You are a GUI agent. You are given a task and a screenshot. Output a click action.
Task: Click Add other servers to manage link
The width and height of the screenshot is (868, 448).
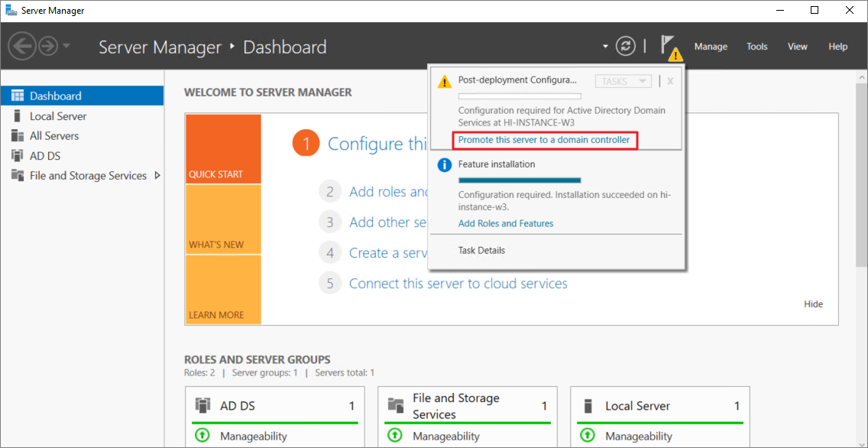click(388, 222)
